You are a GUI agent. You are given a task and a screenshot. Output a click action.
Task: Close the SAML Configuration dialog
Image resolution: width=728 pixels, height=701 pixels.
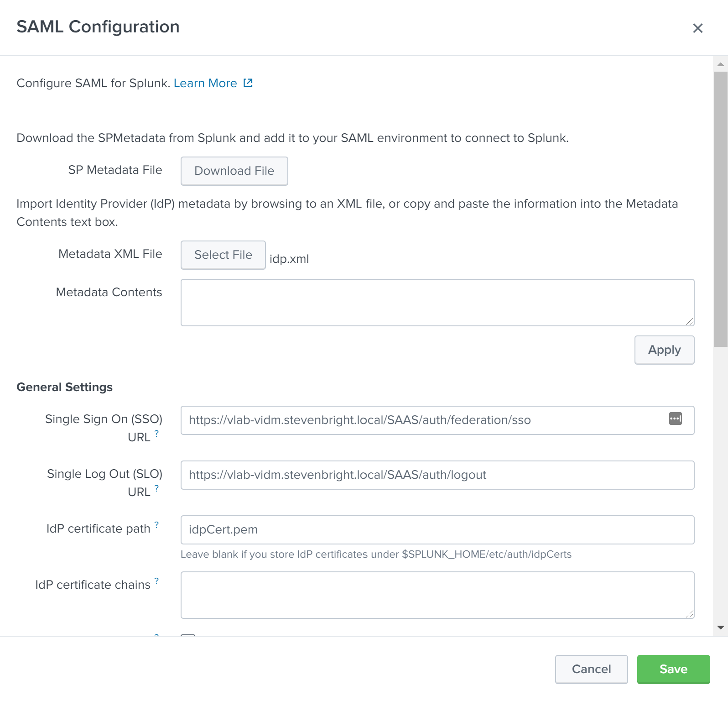(697, 28)
